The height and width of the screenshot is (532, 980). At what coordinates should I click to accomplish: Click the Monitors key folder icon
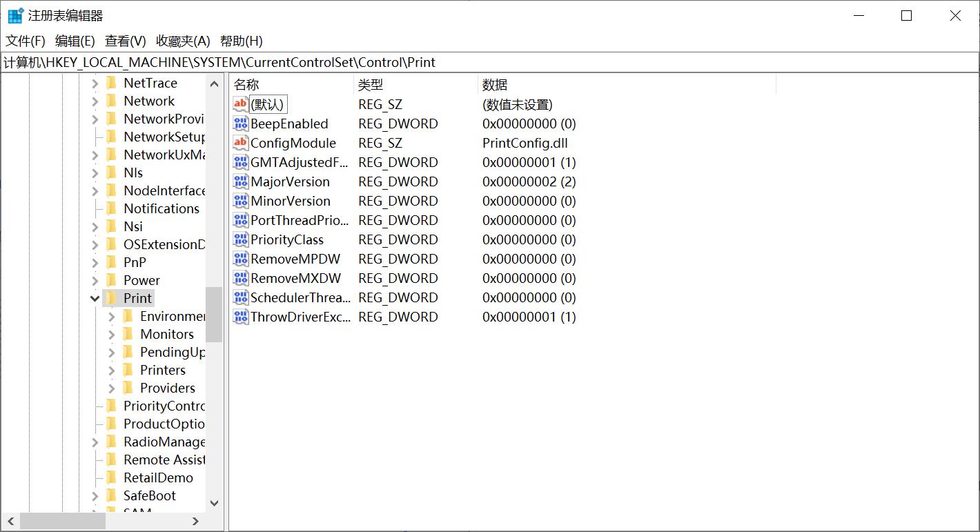coord(129,334)
